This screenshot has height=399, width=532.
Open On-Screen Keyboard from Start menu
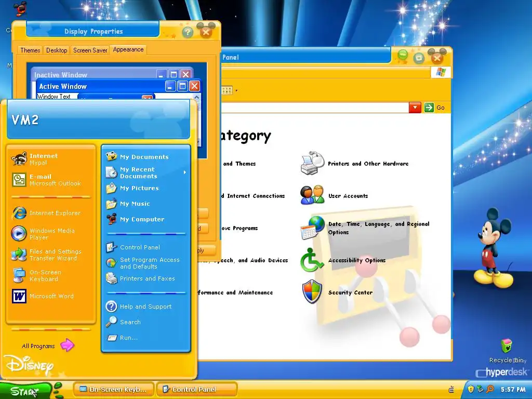[51, 275]
